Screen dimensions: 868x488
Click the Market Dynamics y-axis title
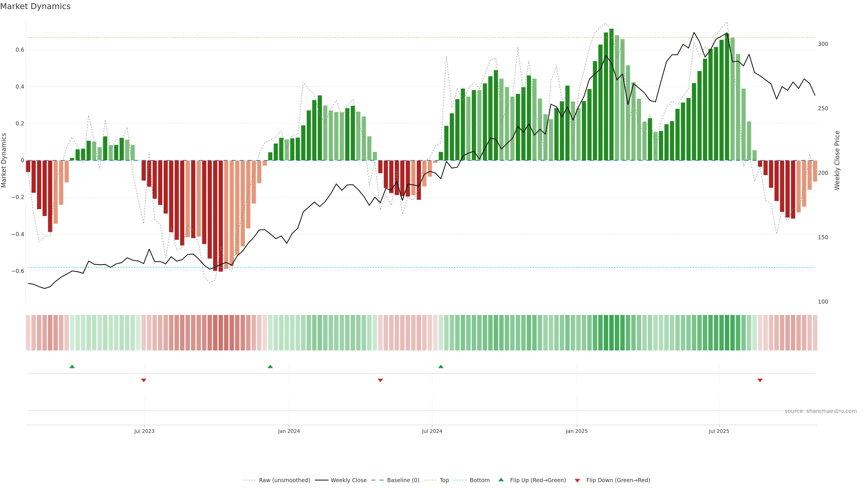click(x=4, y=160)
